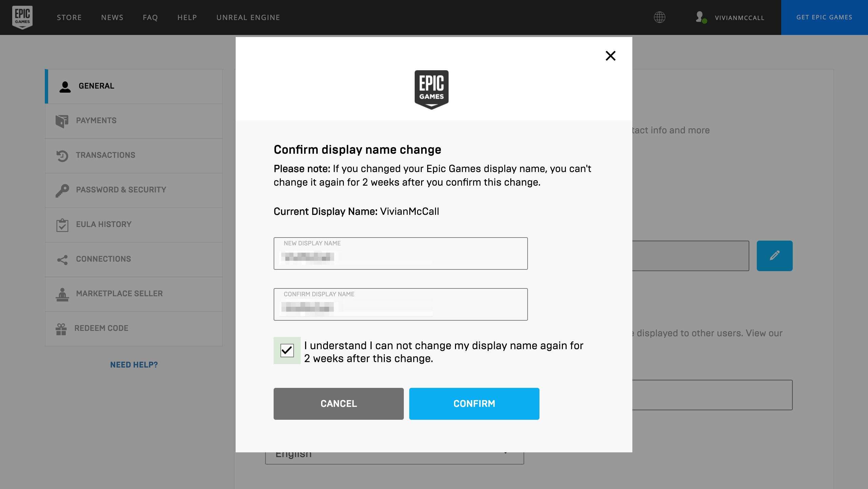Toggle the display name change acknowledgement checkbox
Image resolution: width=868 pixels, height=489 pixels.
(x=287, y=351)
